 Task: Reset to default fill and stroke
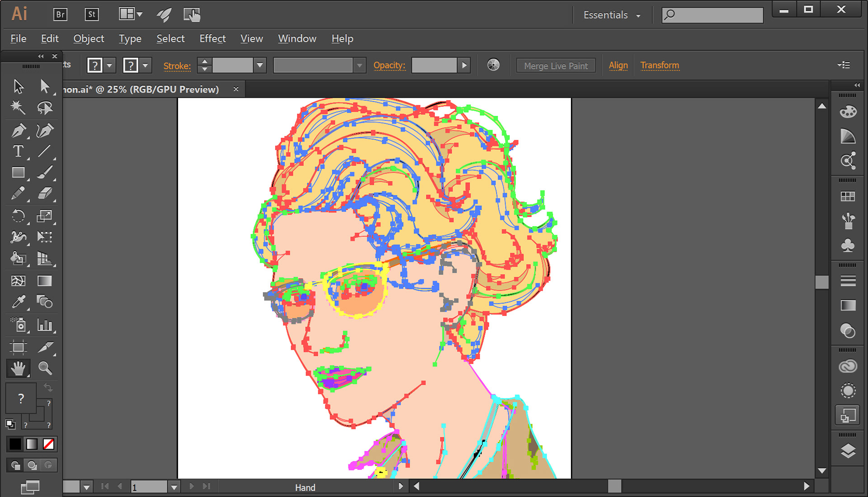pos(10,424)
